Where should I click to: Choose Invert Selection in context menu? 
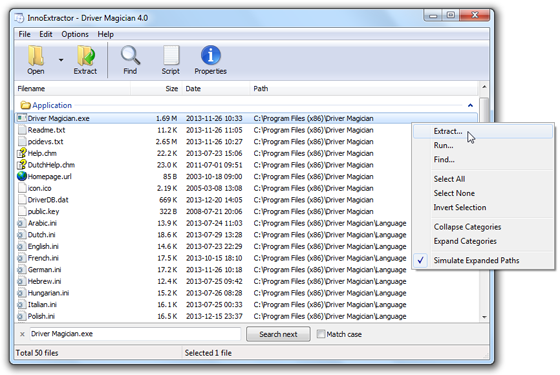coord(483,208)
